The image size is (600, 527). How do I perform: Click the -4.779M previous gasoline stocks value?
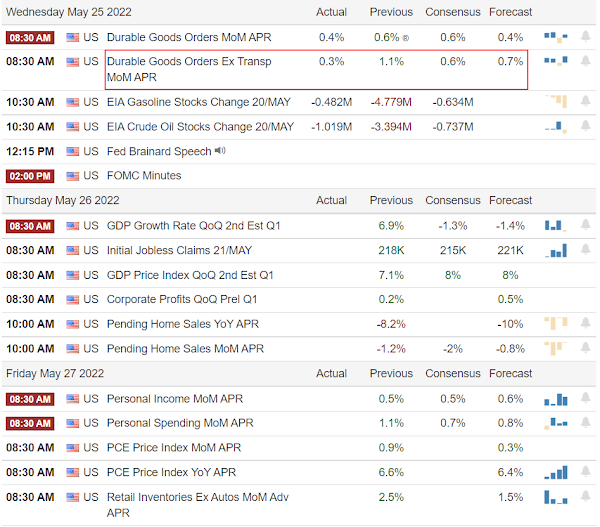tap(391, 102)
